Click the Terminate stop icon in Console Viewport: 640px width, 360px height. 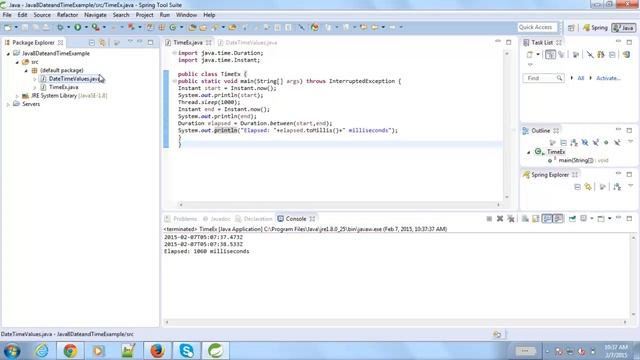[489, 219]
